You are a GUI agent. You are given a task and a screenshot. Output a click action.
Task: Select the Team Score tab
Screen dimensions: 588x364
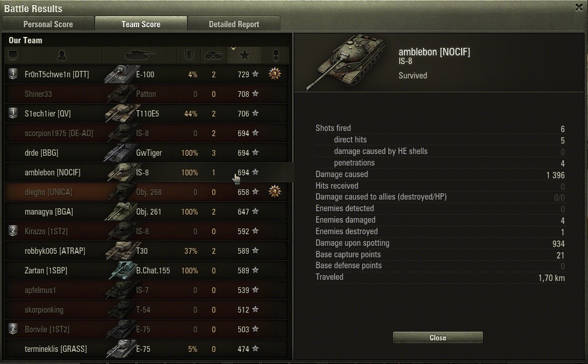(x=141, y=24)
